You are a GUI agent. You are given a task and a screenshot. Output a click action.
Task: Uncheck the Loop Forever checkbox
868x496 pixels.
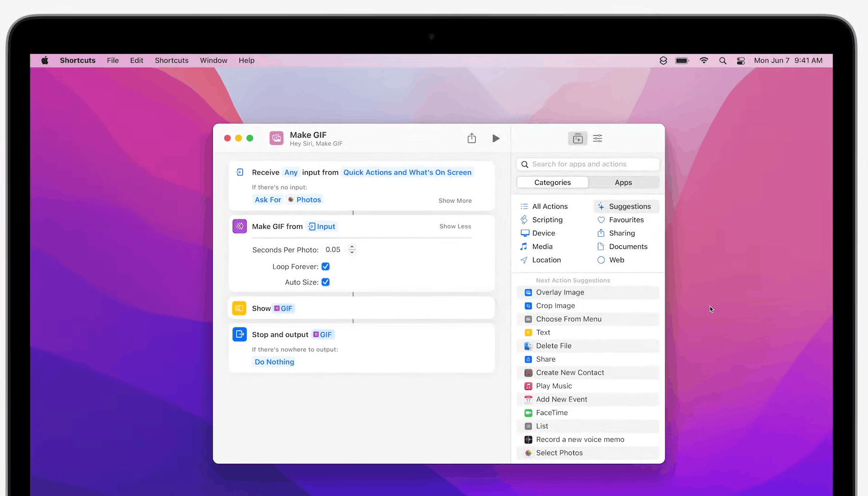(x=325, y=266)
